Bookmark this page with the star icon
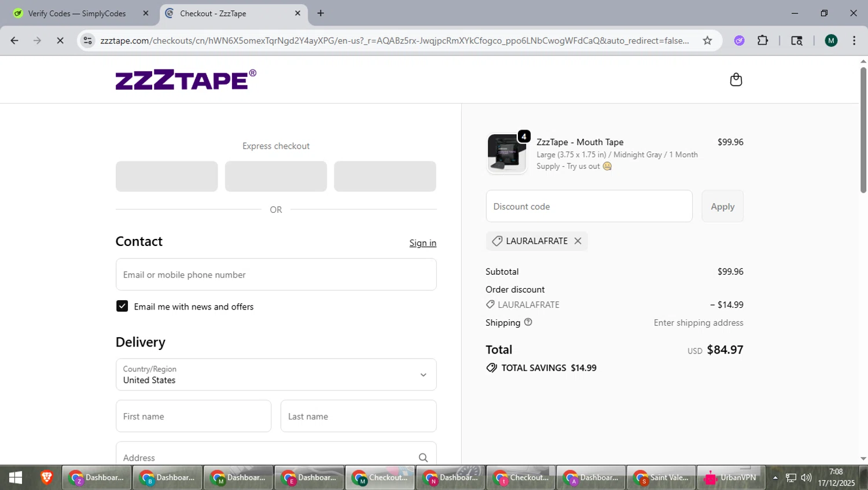868x490 pixels. tap(707, 40)
